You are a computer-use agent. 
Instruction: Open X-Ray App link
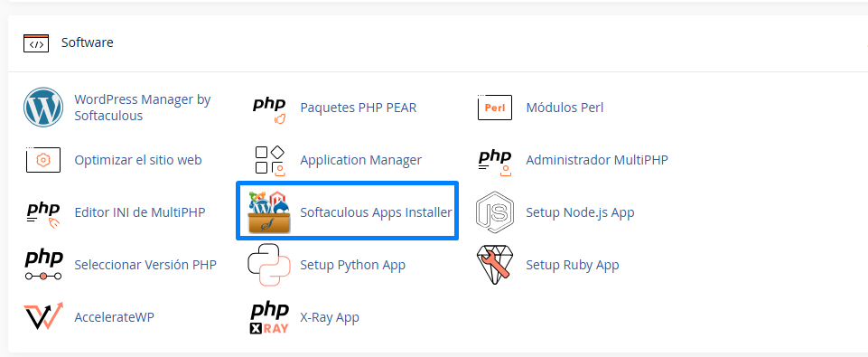click(330, 317)
